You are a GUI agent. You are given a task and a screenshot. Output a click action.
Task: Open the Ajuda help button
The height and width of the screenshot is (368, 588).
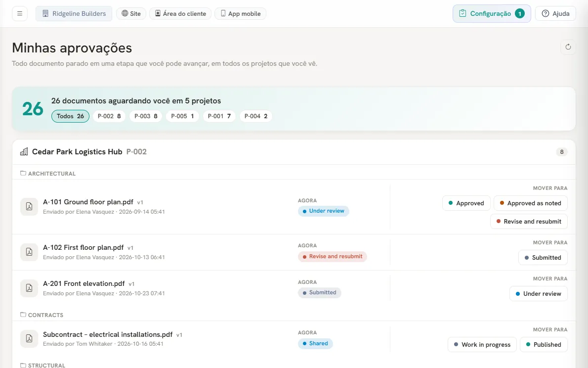(x=555, y=13)
